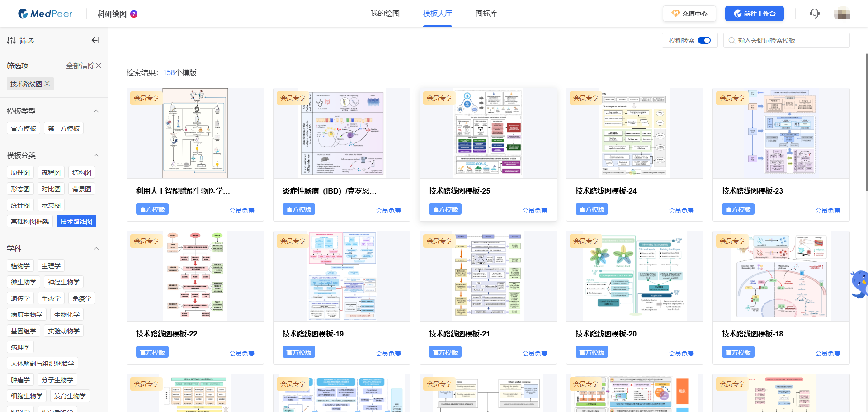
Task: Filter by 免疫学 subject
Action: pos(82,298)
